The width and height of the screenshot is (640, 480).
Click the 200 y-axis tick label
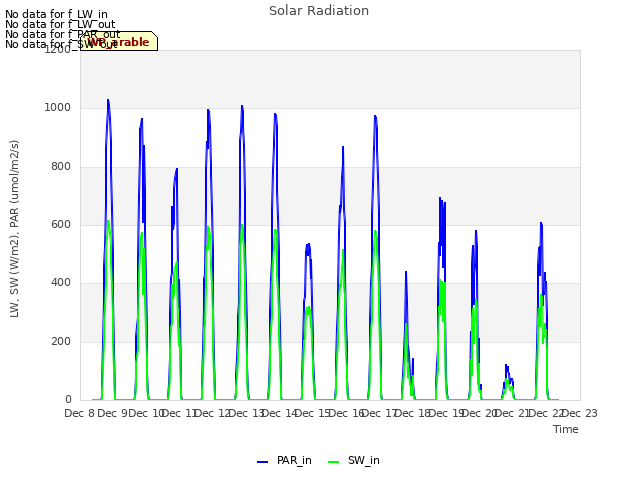click(61, 341)
